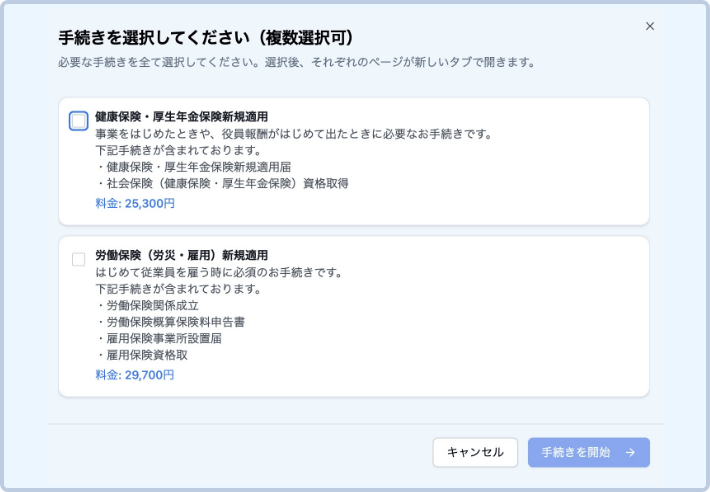The height and width of the screenshot is (492, 710).
Task: Click the 料金: 29,700円 price text
Action: (x=135, y=375)
